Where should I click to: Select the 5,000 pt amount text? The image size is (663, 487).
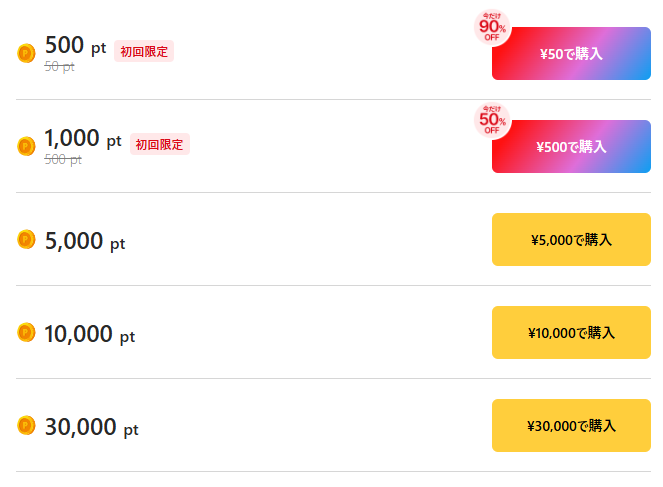click(x=85, y=241)
